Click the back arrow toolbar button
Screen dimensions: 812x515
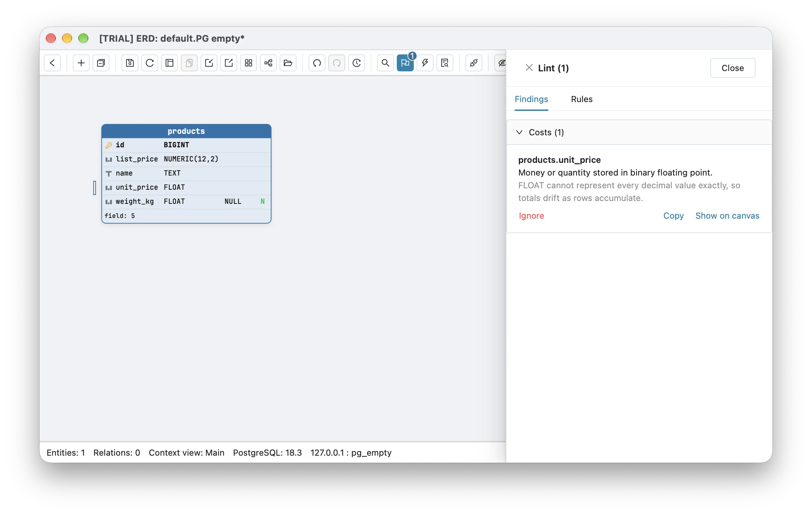[52, 63]
